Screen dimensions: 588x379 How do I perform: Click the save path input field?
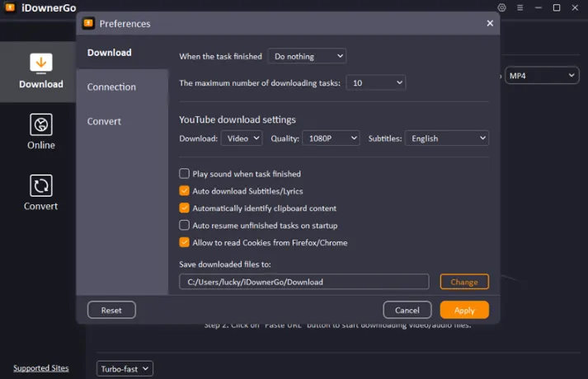[304, 282]
